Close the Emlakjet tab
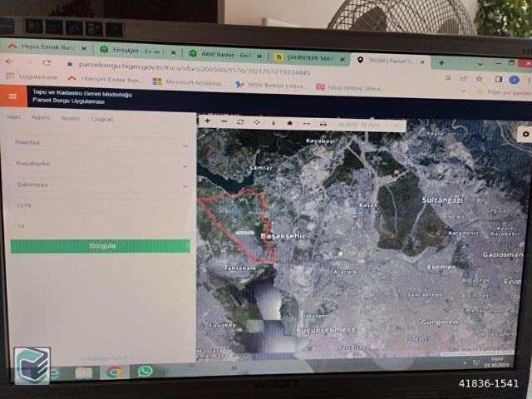Image resolution: width=532 pixels, height=399 pixels. click(174, 52)
